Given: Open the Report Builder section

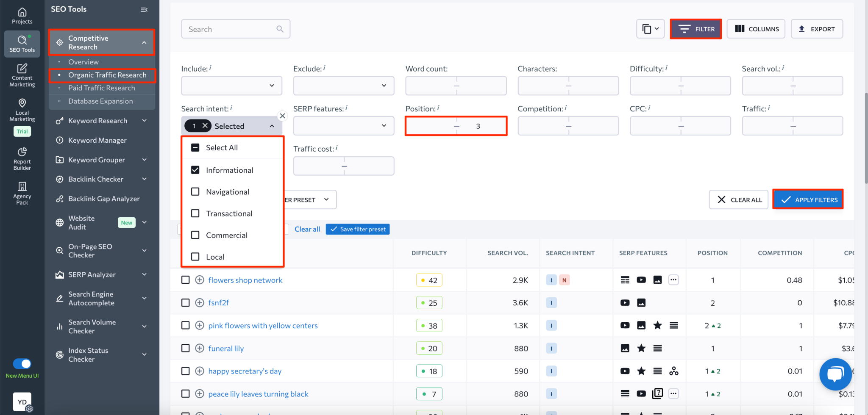Looking at the screenshot, I should click(22, 158).
